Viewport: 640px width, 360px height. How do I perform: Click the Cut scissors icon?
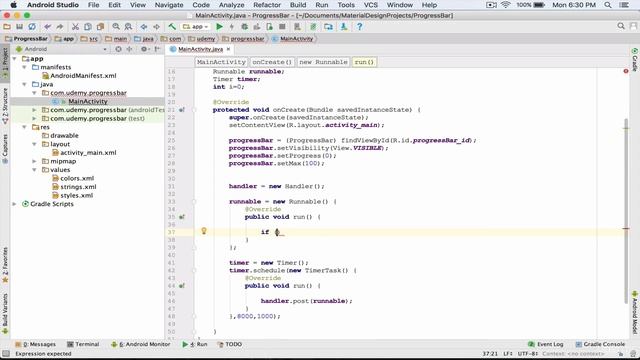point(76,27)
